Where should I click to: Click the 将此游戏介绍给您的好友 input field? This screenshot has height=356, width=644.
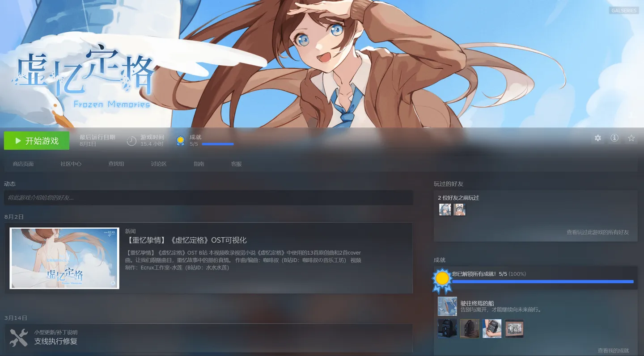coord(208,197)
